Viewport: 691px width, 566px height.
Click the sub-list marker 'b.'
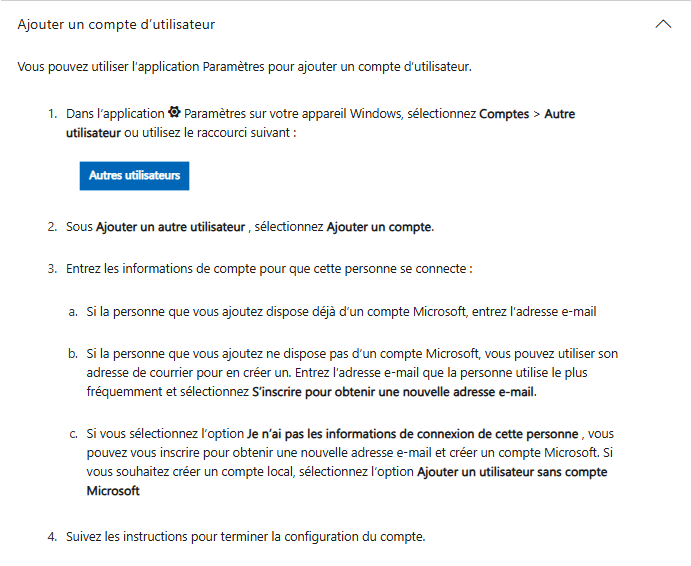tap(73, 354)
